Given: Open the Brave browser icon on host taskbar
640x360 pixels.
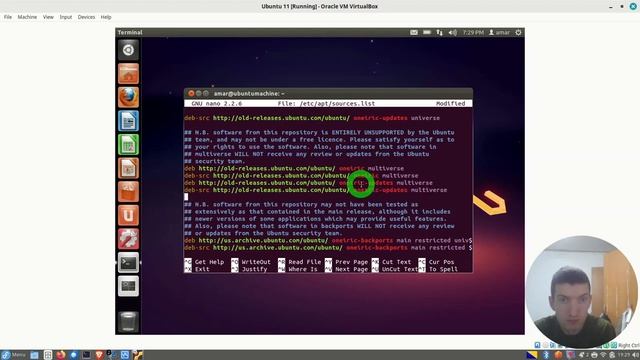Looking at the screenshot, I should coord(99,355).
